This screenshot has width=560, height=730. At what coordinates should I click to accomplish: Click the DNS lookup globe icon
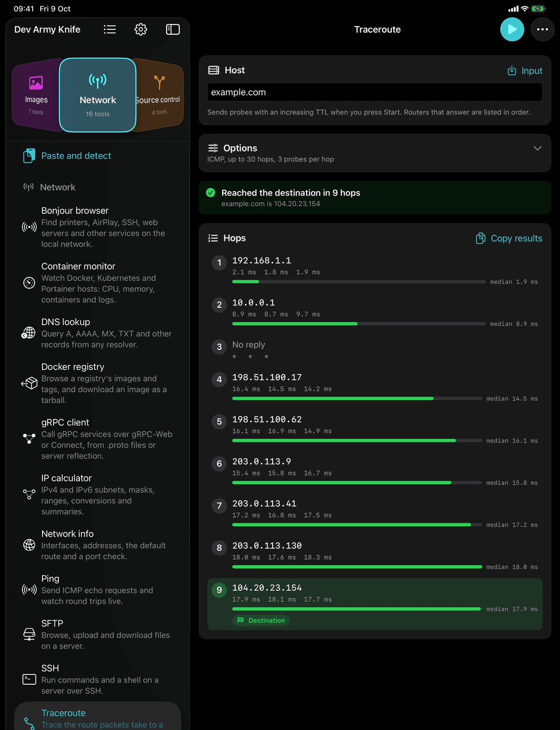[x=29, y=333]
